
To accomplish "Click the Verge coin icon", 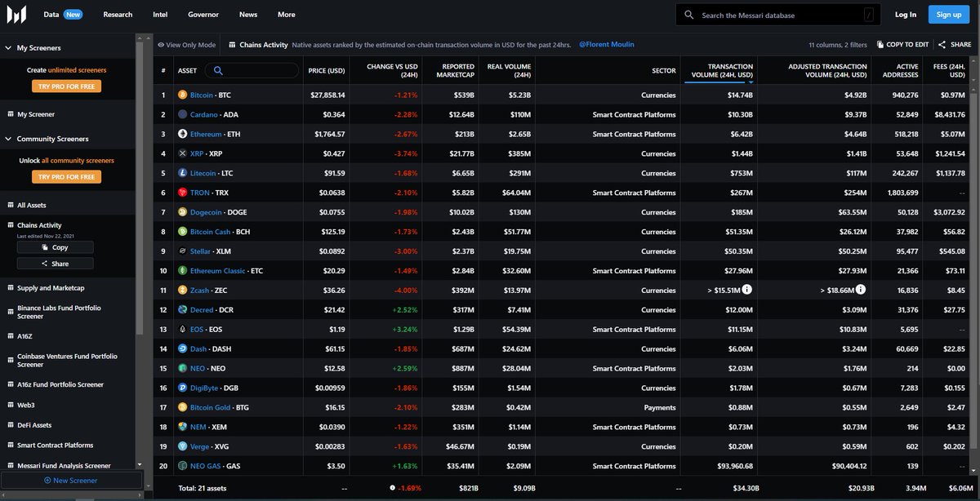I will 182,446.
